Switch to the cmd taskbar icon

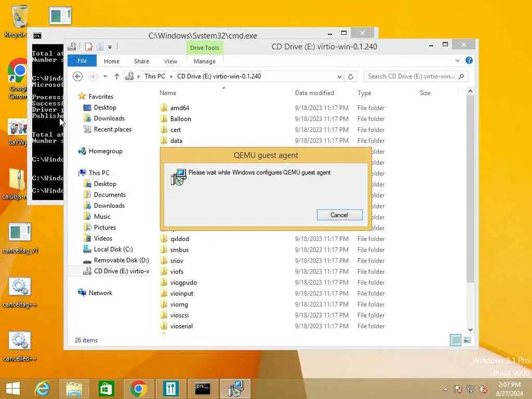tap(203, 389)
